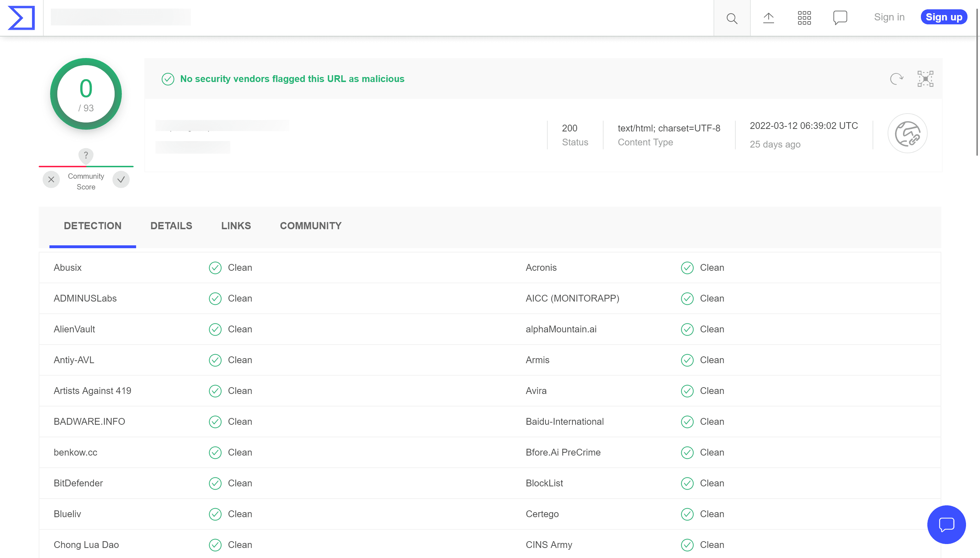Click the 'Chong Lua Dao' vendor name
980x558 pixels.
[86, 545]
